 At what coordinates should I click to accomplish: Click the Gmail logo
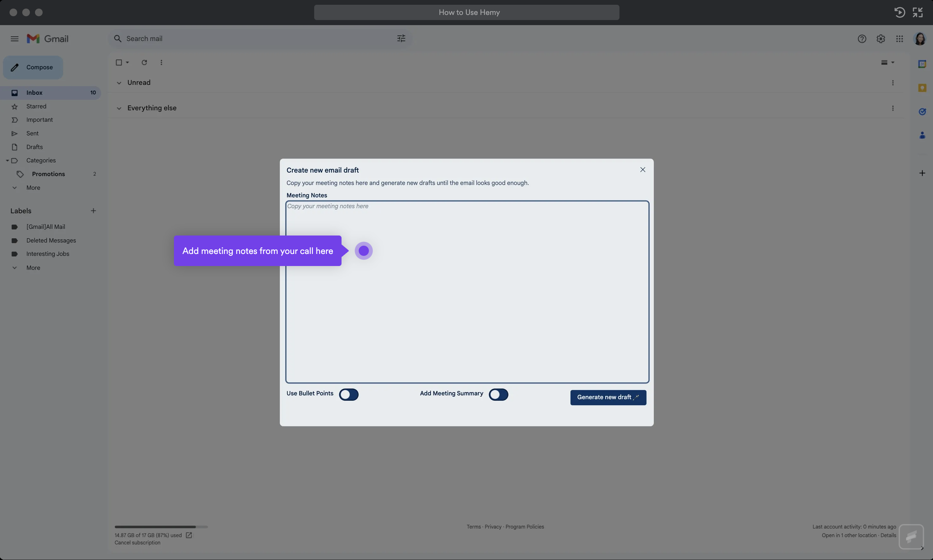pyautogui.click(x=48, y=39)
